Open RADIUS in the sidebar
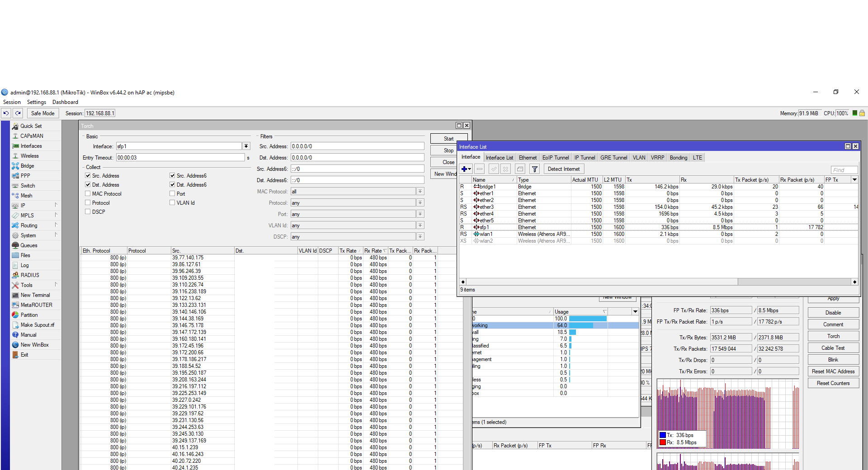 point(30,275)
